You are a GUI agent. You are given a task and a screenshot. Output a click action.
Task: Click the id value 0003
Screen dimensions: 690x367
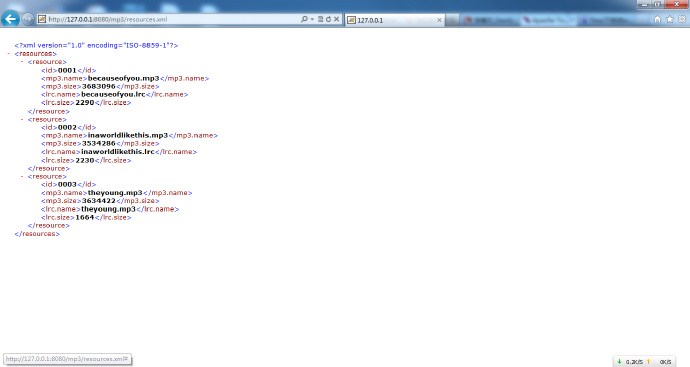tap(67, 184)
